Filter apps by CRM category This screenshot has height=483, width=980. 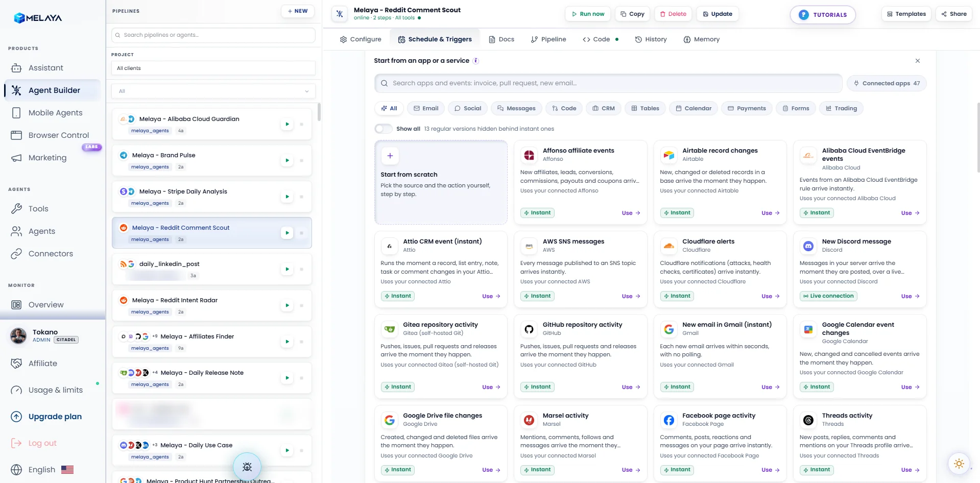click(604, 108)
